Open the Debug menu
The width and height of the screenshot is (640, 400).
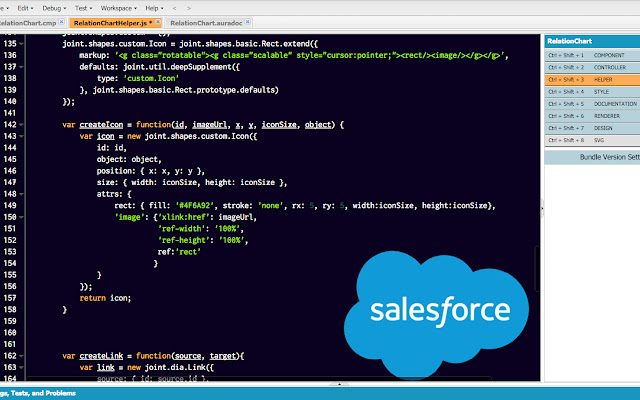[54, 8]
